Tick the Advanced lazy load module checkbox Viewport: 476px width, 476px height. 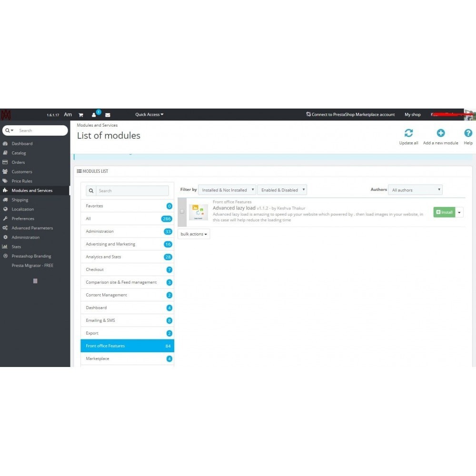[x=182, y=211]
